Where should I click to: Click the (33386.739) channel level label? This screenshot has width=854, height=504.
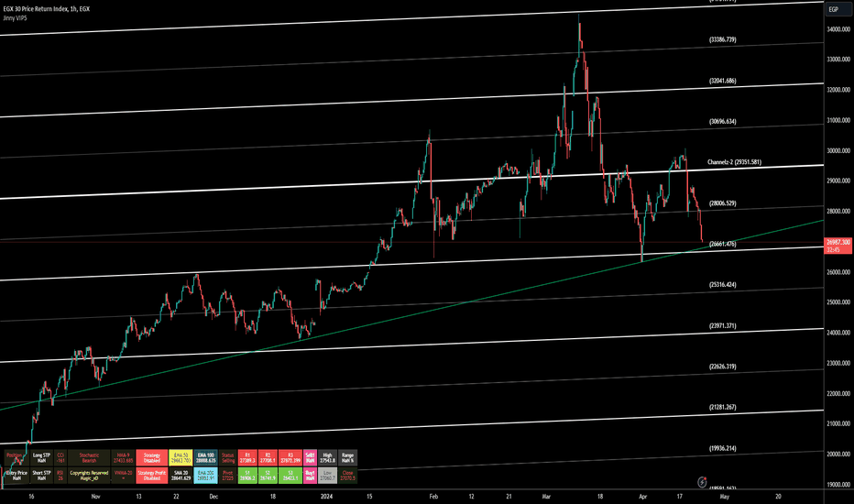tap(722, 39)
